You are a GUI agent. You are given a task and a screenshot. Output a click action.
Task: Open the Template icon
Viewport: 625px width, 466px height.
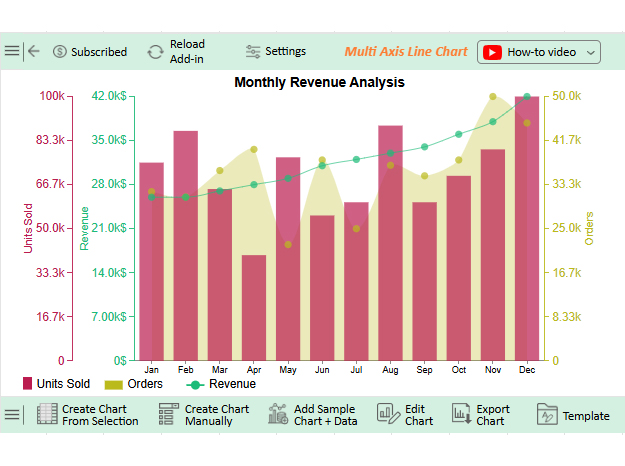click(x=546, y=415)
